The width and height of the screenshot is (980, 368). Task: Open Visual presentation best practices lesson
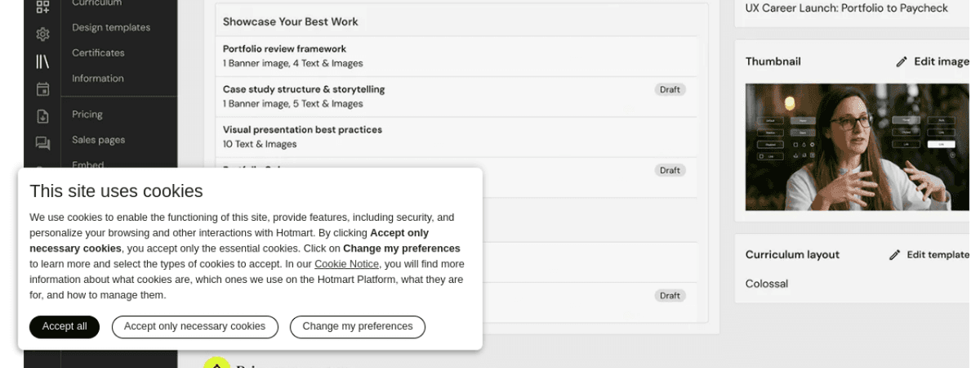point(302,130)
